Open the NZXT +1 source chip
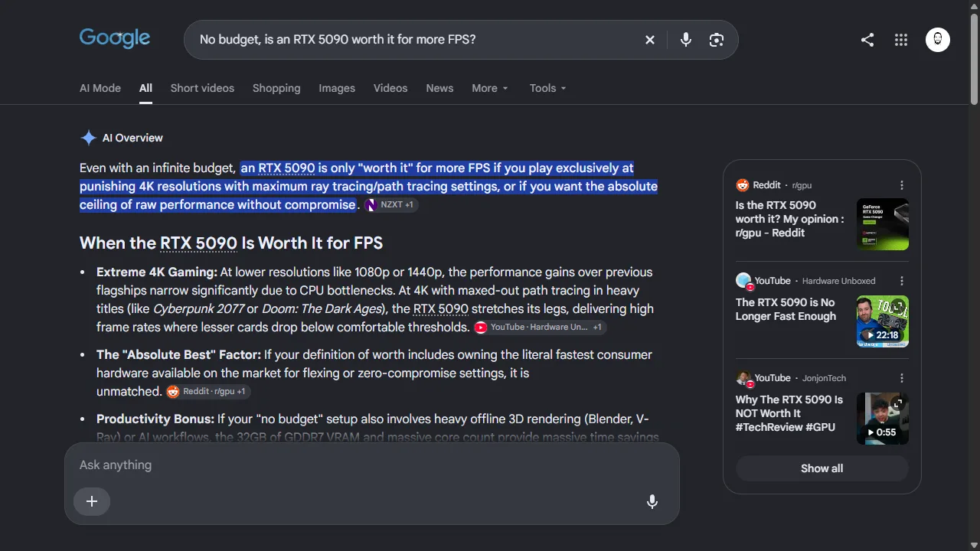The height and width of the screenshot is (551, 980). pyautogui.click(x=391, y=205)
